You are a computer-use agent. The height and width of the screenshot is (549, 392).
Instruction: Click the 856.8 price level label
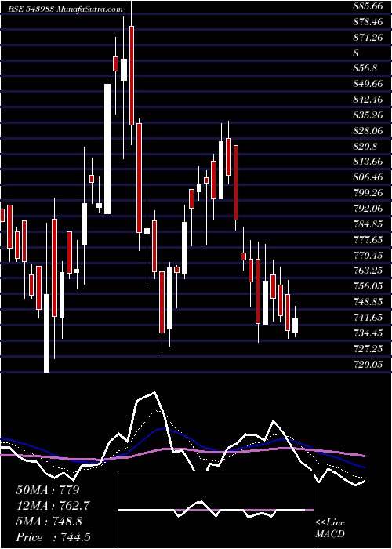pyautogui.click(x=365, y=68)
